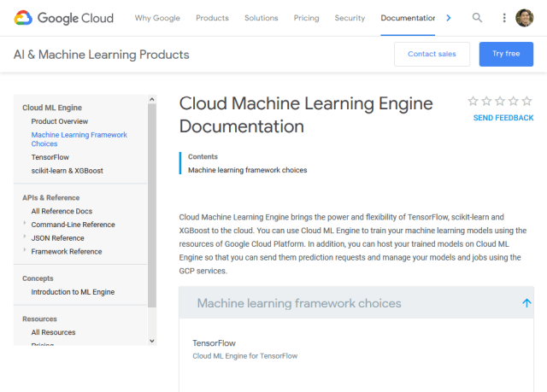The height and width of the screenshot is (392, 547).
Task: Click the sidebar scrollbar up arrow
Action: pos(152,99)
